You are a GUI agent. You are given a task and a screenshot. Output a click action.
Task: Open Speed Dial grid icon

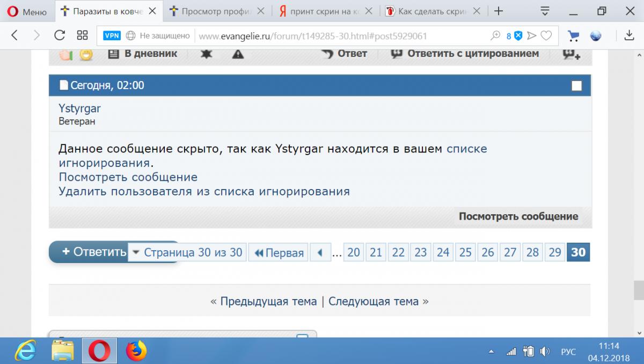[82, 35]
